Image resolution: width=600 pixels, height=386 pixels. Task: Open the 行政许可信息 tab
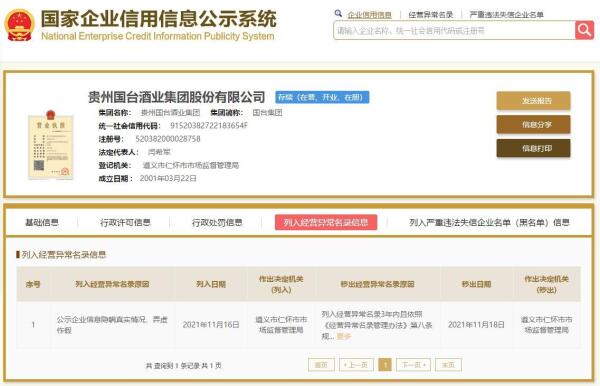pyautogui.click(x=125, y=222)
